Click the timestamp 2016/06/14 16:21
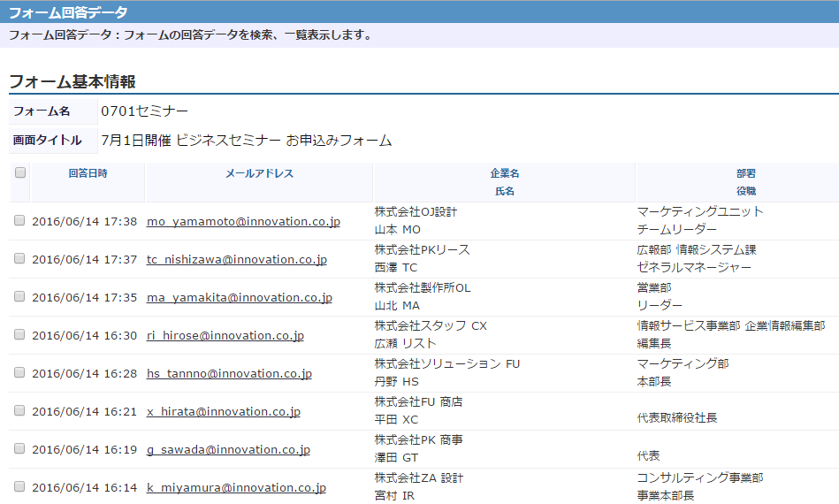 click(x=85, y=411)
